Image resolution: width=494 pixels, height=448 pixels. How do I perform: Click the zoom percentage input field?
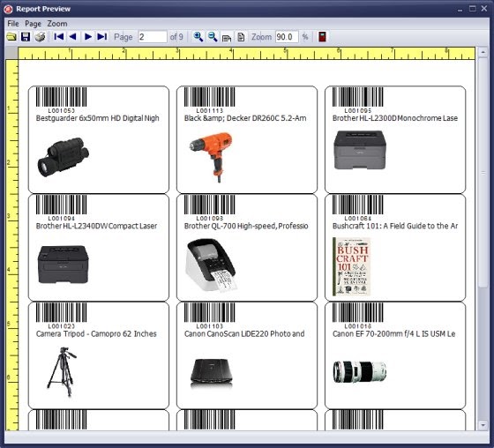pos(287,37)
